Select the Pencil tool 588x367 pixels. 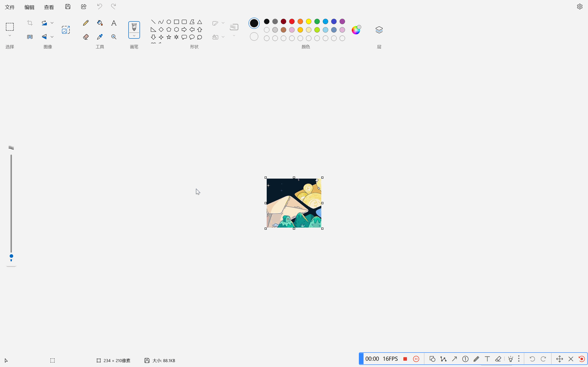pyautogui.click(x=86, y=23)
